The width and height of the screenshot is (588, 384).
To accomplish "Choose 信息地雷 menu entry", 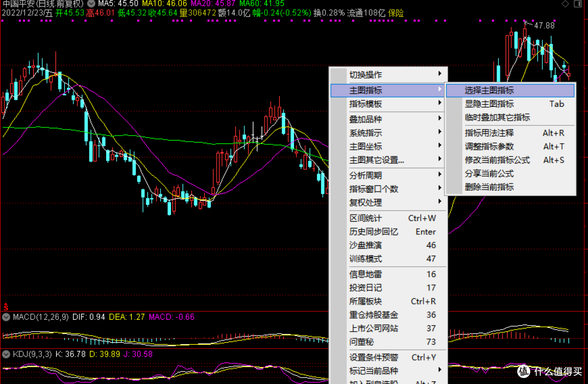I will pyautogui.click(x=389, y=274).
